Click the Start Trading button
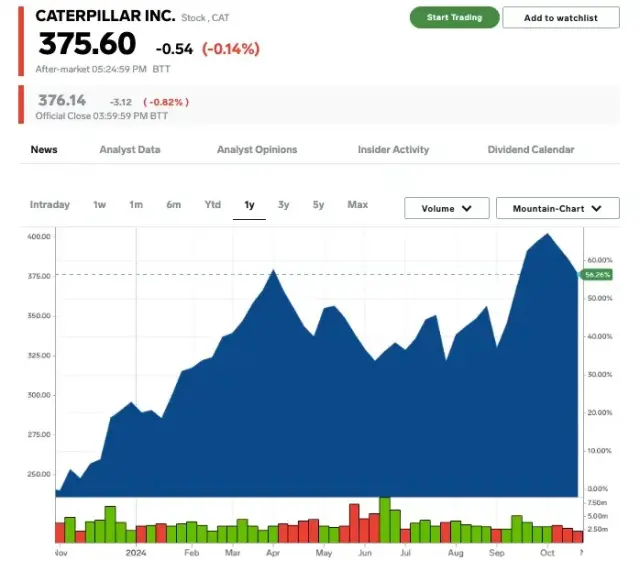Image resolution: width=640 pixels, height=571 pixels. click(454, 17)
